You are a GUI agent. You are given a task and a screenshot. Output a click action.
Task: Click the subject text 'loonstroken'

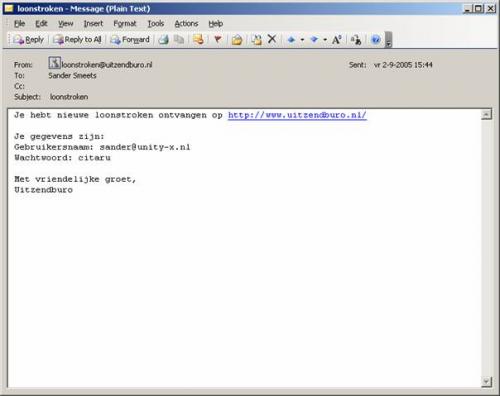coord(69,97)
